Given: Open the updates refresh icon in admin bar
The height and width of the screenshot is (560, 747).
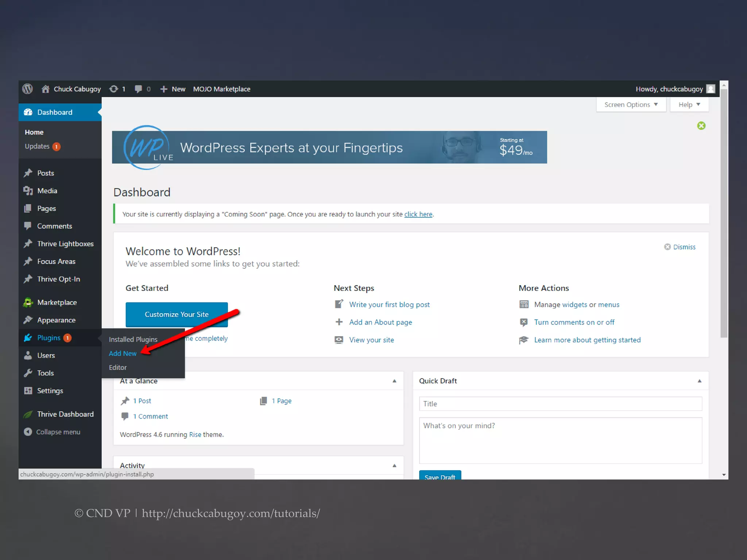Looking at the screenshot, I should click(x=114, y=89).
